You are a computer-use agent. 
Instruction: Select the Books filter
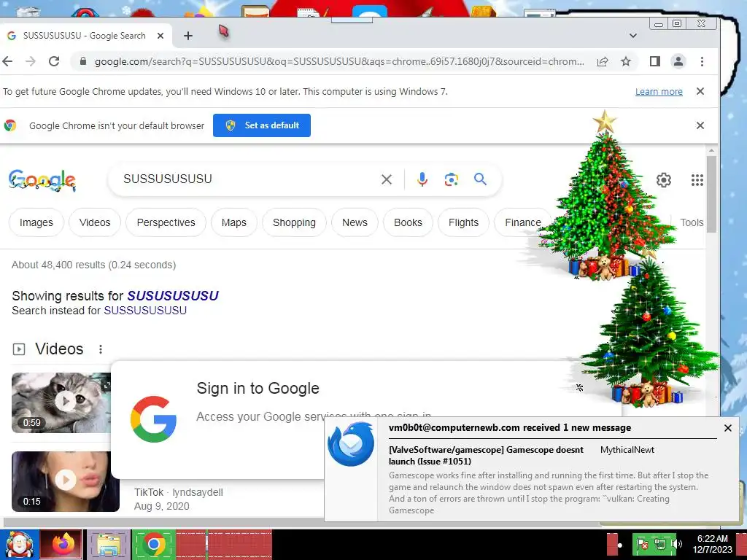point(408,222)
